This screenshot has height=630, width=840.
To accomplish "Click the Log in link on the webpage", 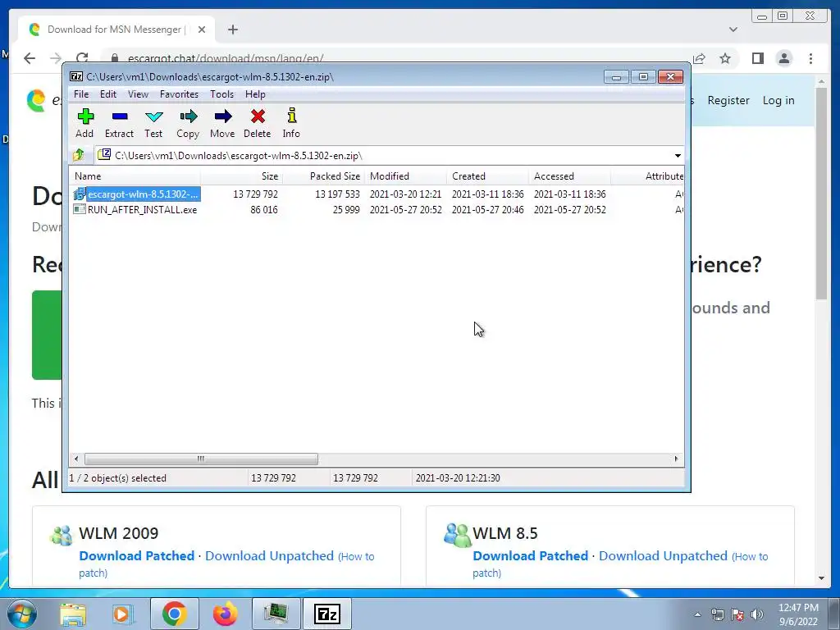I will [x=778, y=100].
